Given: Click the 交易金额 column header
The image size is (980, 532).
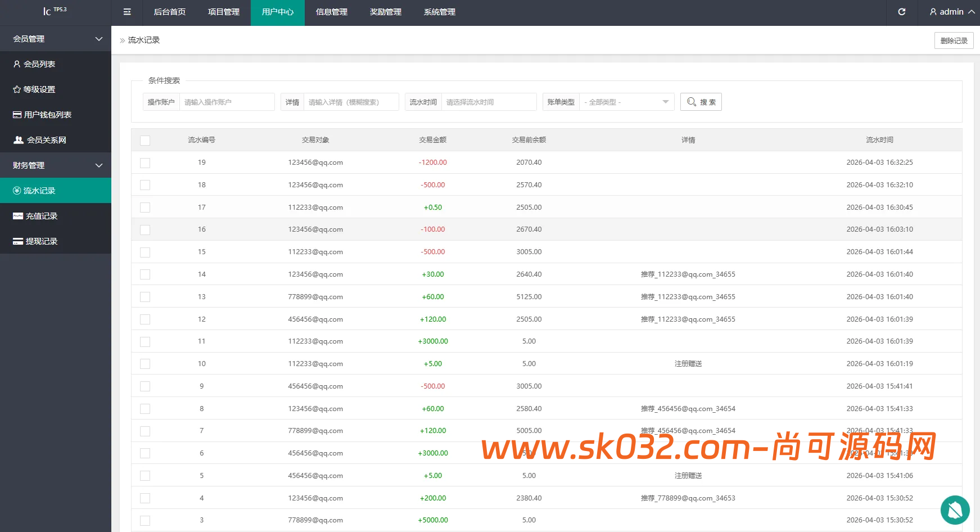Looking at the screenshot, I should pyautogui.click(x=433, y=140).
